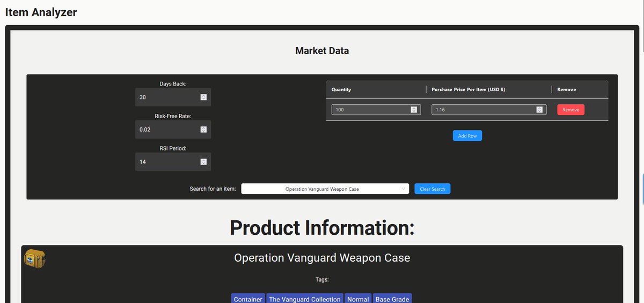Image resolution: width=644 pixels, height=303 pixels.
Task: Click the Risk-Free Rate label
Action: tap(173, 116)
